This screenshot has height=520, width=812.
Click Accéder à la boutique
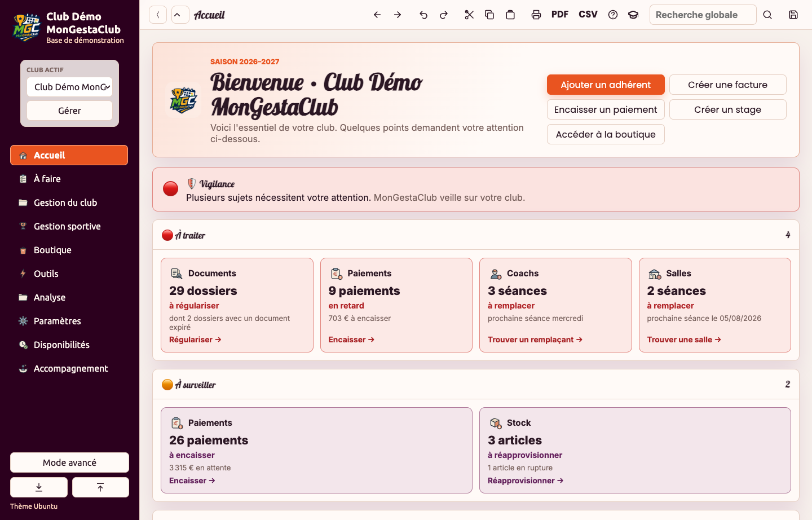[606, 134]
